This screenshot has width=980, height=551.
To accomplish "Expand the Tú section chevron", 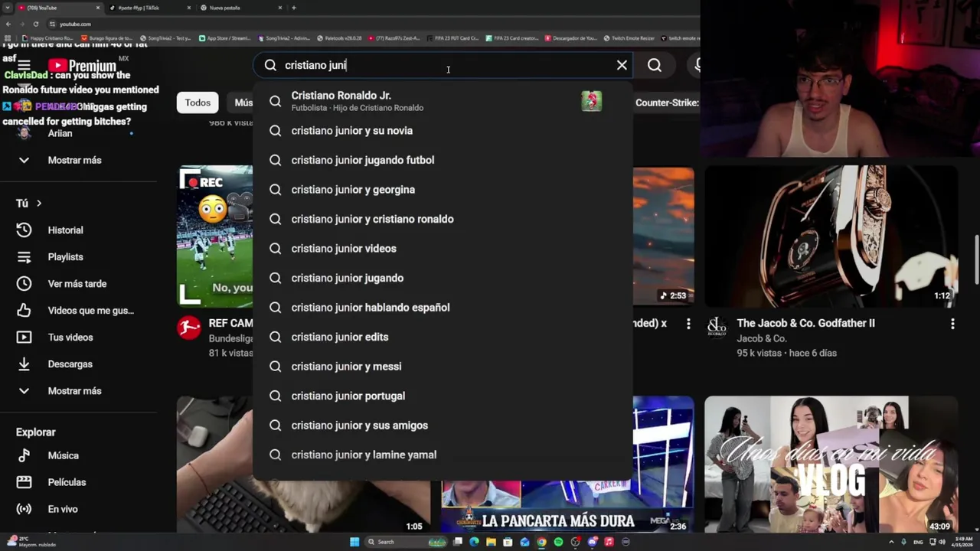I will 38,203.
